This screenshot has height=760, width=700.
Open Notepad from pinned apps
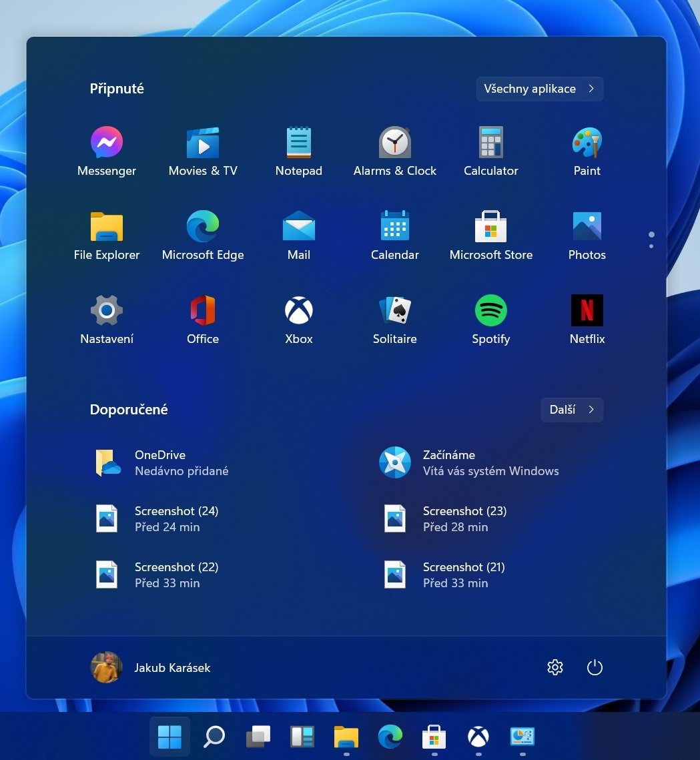pyautogui.click(x=298, y=151)
